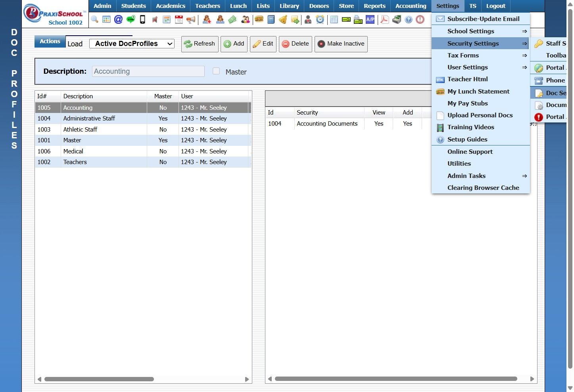
Task: Click the magnifying glass search icon
Action: (x=94, y=19)
